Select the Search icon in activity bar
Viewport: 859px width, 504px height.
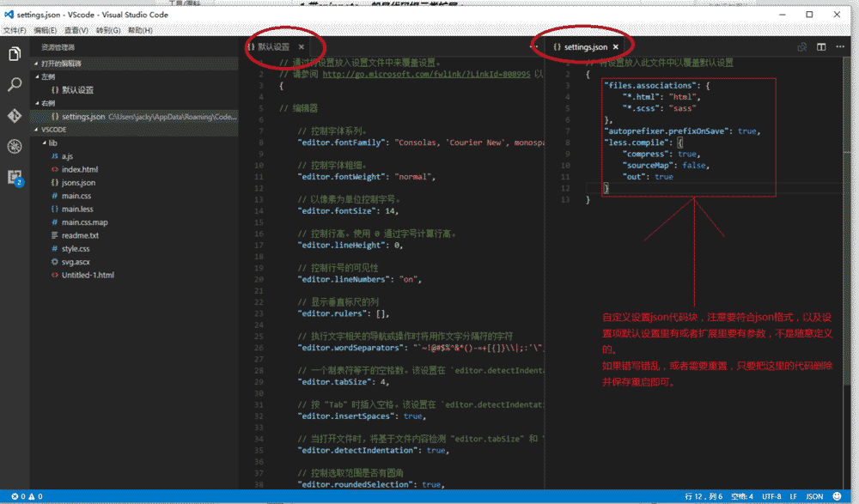coord(14,84)
